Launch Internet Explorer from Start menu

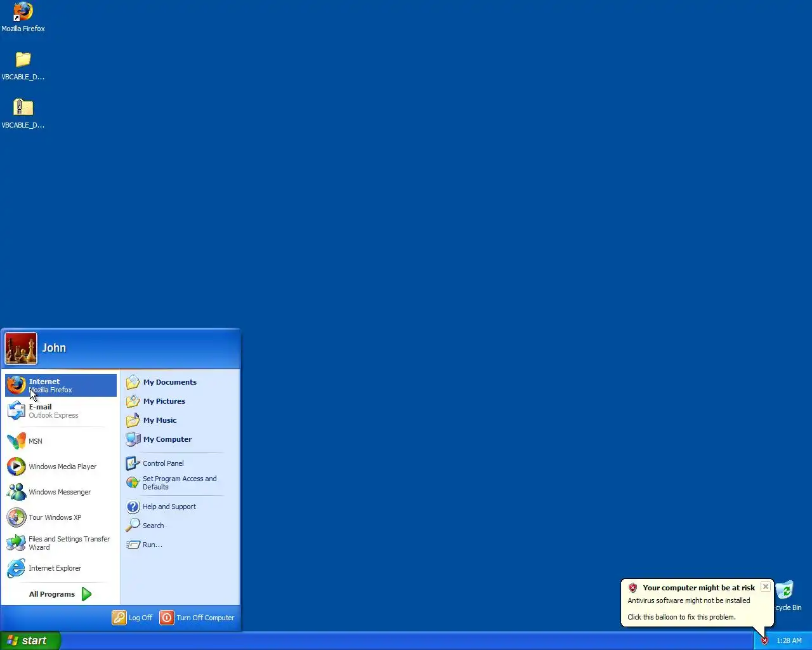point(61,568)
